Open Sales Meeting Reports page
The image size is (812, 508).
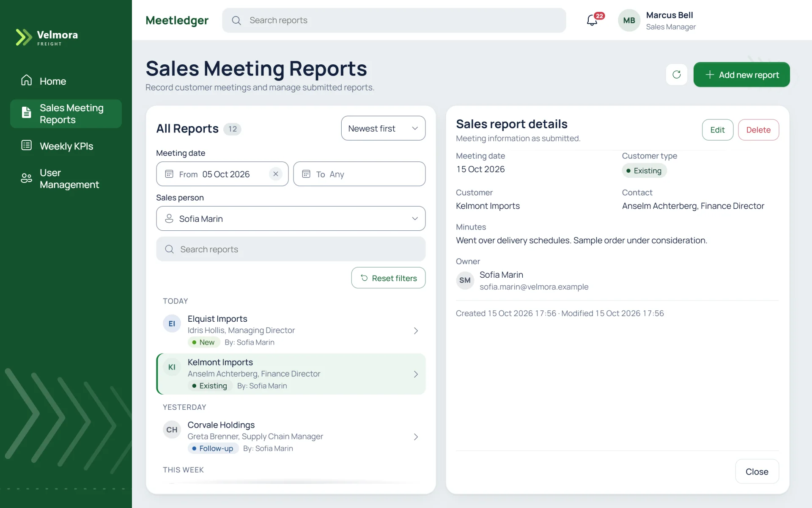66,114
